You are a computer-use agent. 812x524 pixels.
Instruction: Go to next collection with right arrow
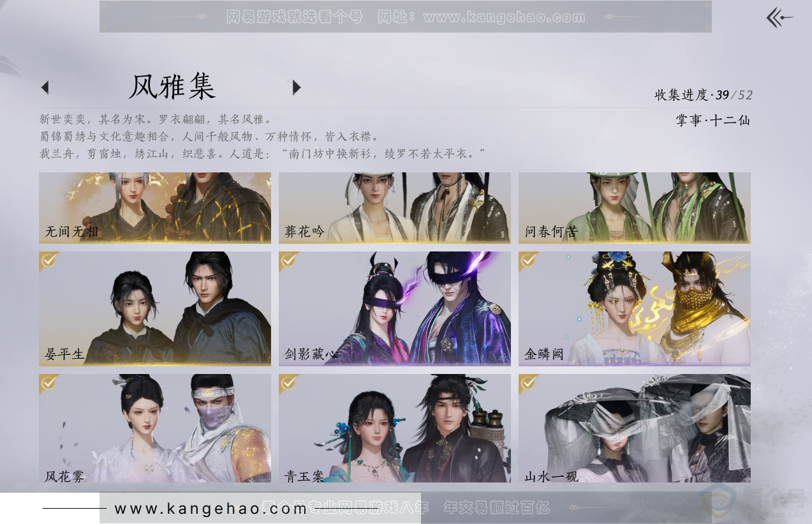(297, 87)
